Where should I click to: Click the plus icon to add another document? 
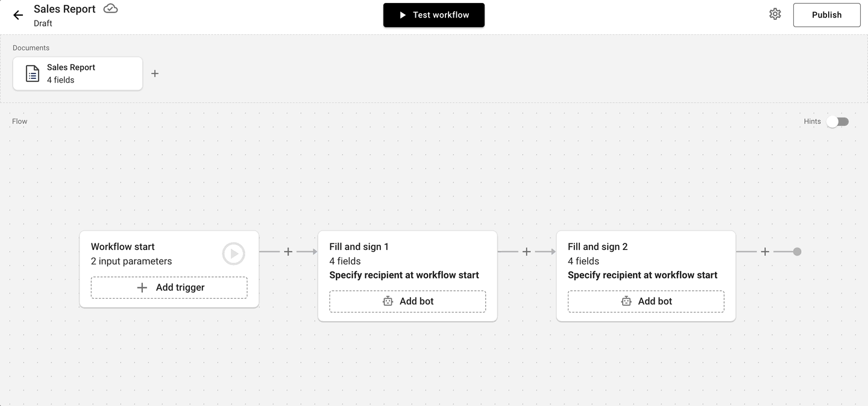[155, 73]
